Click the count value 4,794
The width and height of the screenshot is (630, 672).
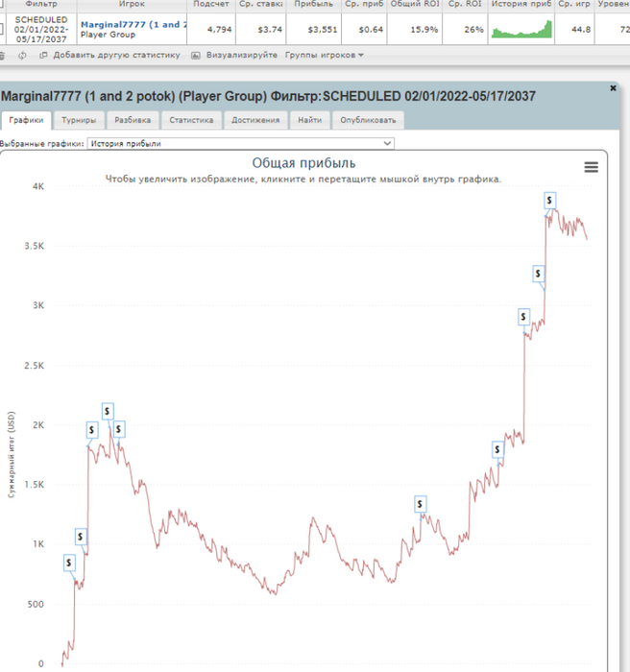click(x=219, y=30)
